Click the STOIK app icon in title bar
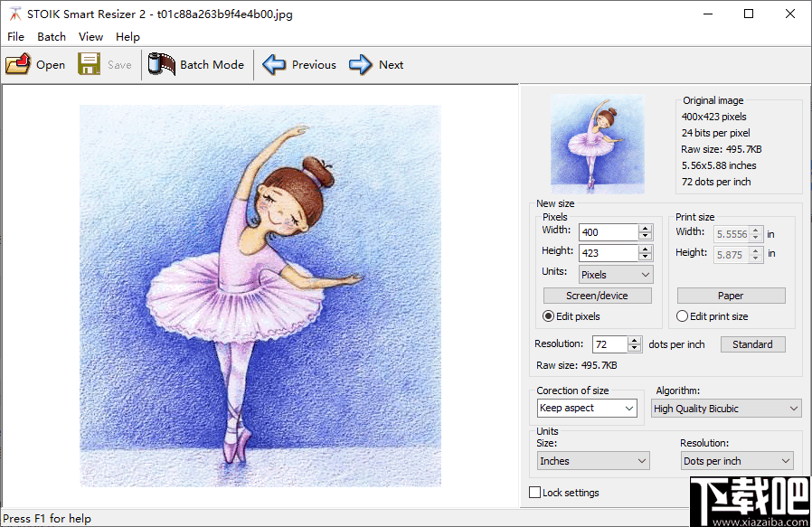Image resolution: width=812 pixels, height=527 pixels. tap(14, 14)
